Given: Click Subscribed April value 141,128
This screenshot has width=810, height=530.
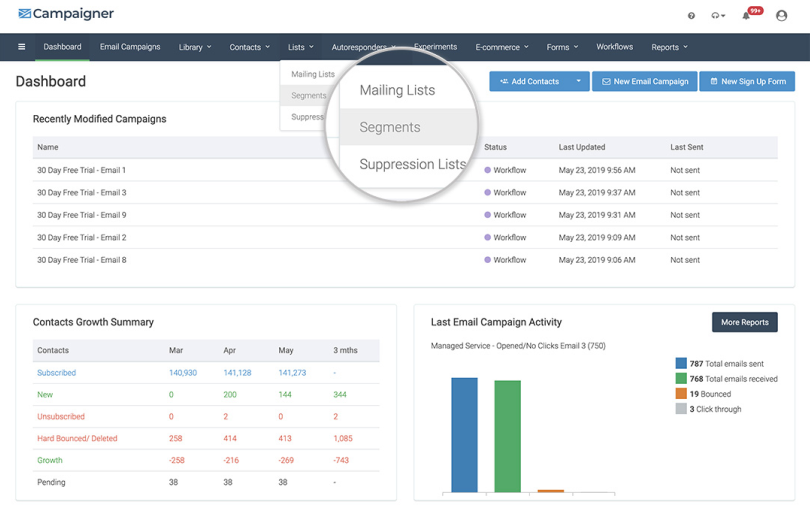Looking at the screenshot, I should coord(237,372).
